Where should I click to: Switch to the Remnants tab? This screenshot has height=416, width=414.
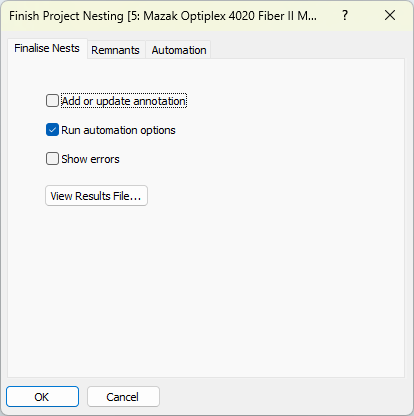[x=115, y=50]
